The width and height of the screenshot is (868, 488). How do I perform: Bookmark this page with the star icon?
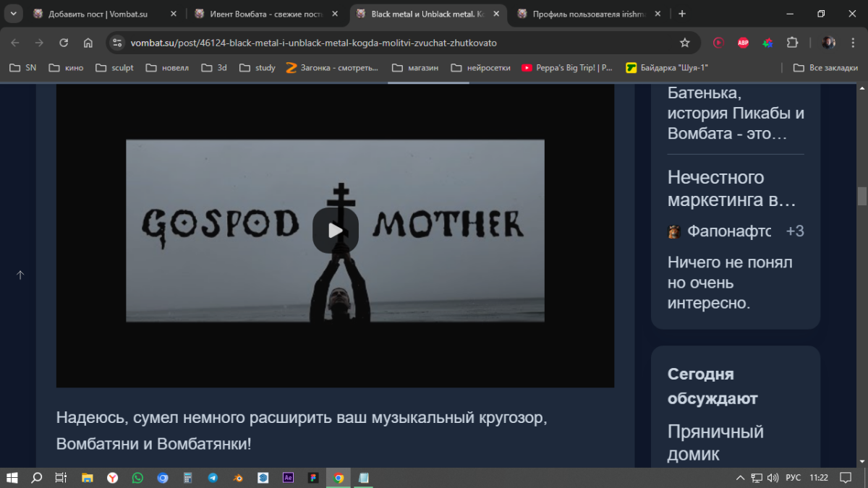[x=684, y=43]
